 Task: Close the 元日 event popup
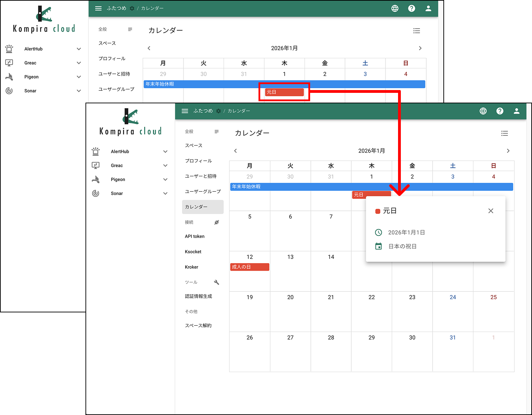(x=490, y=211)
